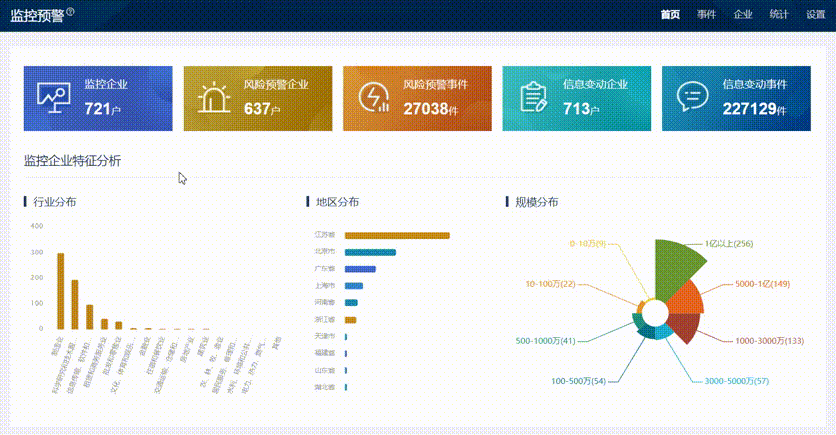Click the 福建省 region label
Image resolution: width=836 pixels, height=435 pixels.
[325, 353]
